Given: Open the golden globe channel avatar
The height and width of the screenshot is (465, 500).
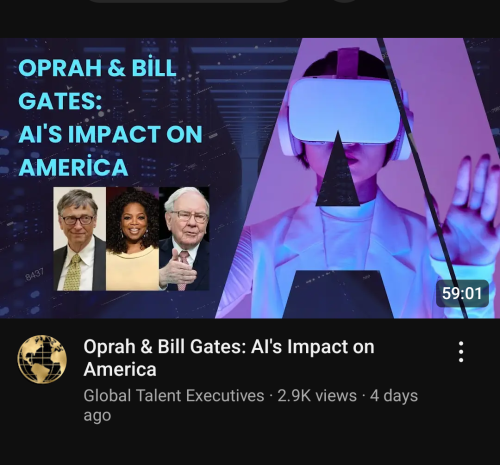Looking at the screenshot, I should pos(42,359).
